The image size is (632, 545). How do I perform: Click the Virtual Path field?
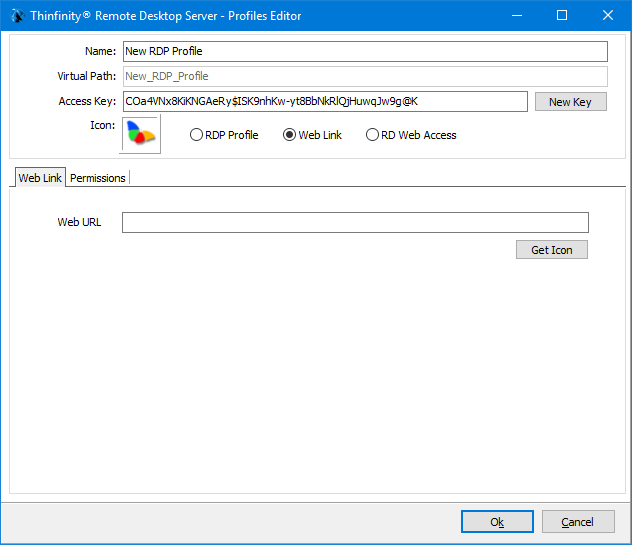[x=365, y=77]
